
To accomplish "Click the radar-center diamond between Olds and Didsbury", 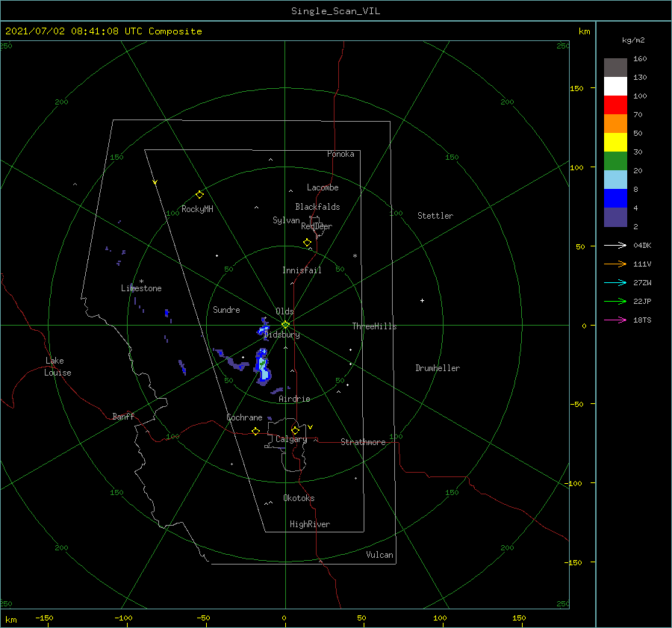I will point(285,325).
